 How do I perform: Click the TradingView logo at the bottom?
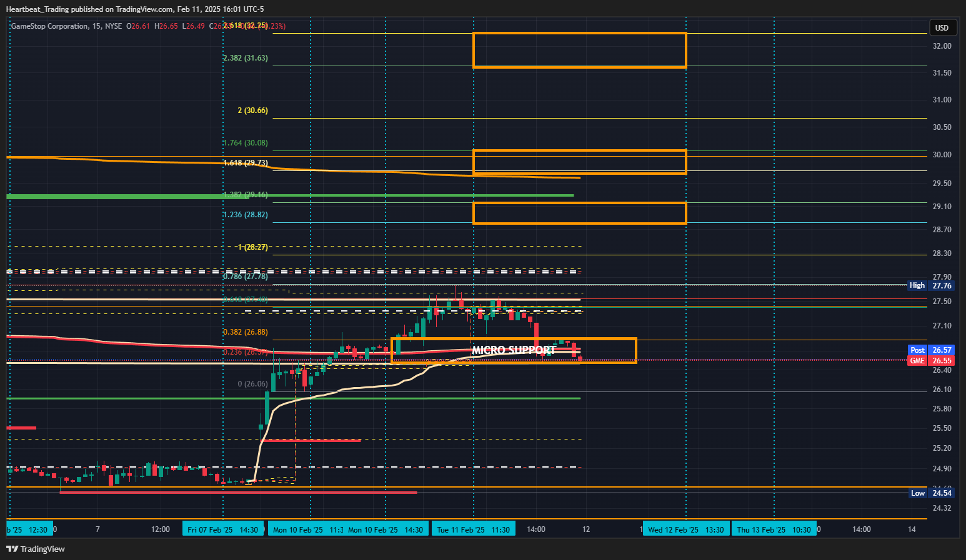(x=36, y=549)
